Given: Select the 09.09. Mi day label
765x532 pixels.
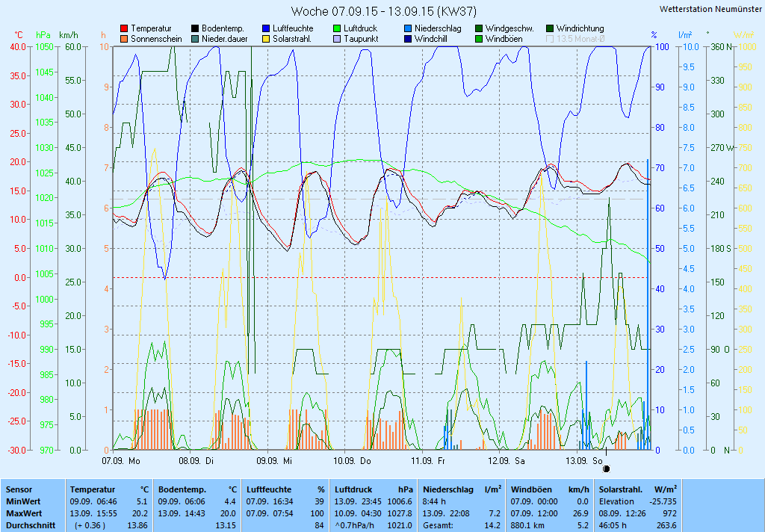Looking at the screenshot, I should click(274, 461).
